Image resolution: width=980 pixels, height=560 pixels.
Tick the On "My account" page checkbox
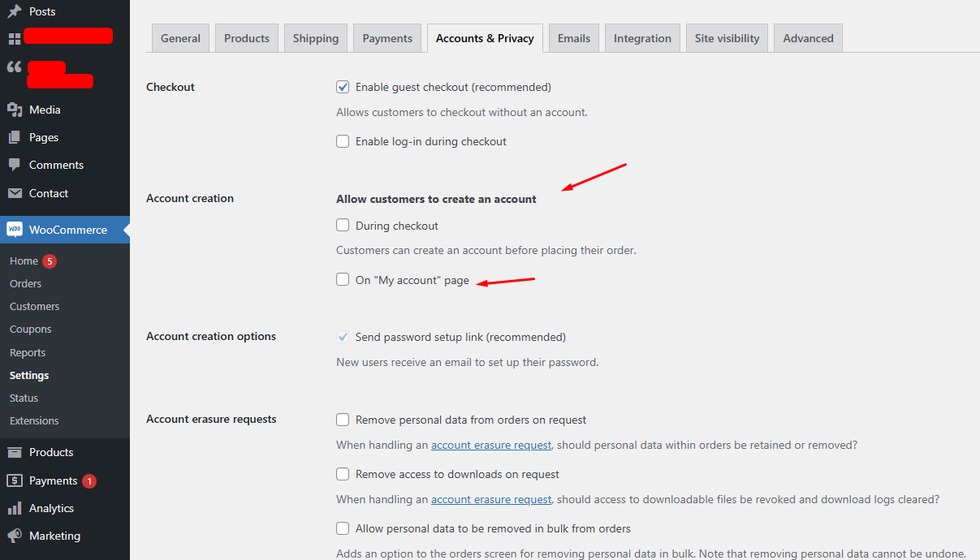[x=343, y=280]
